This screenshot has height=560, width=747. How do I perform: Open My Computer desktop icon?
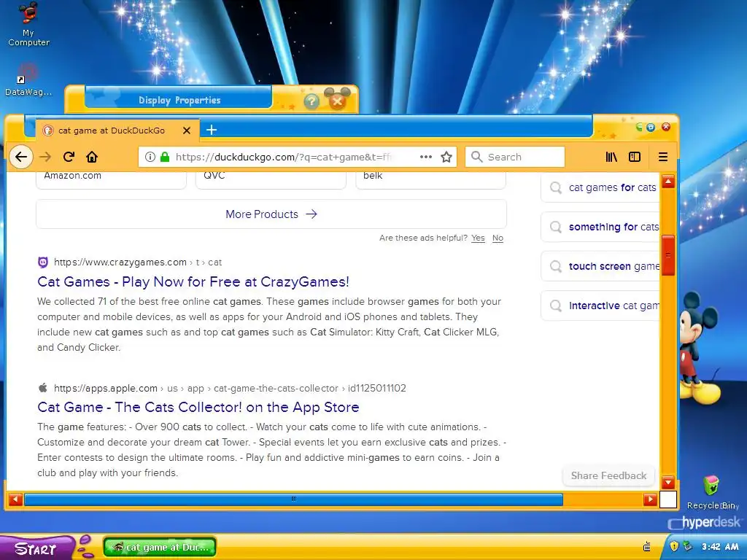point(28,24)
